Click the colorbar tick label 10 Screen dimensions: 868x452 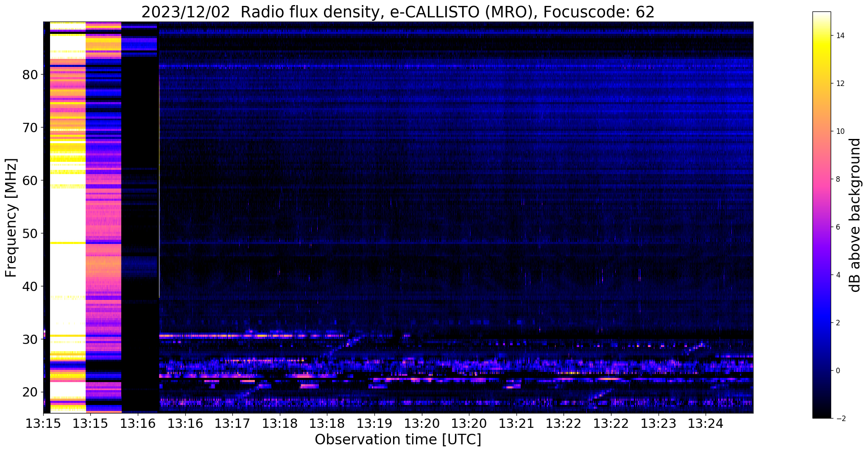pyautogui.click(x=840, y=131)
